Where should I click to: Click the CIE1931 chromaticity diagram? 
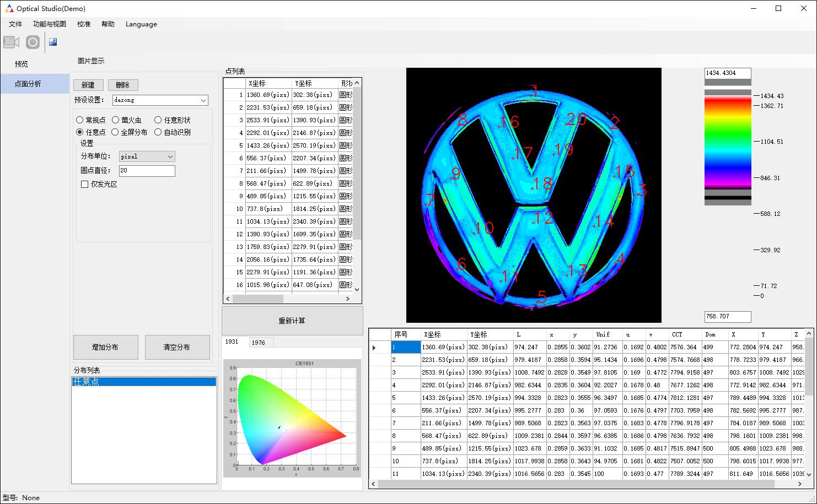pos(292,419)
